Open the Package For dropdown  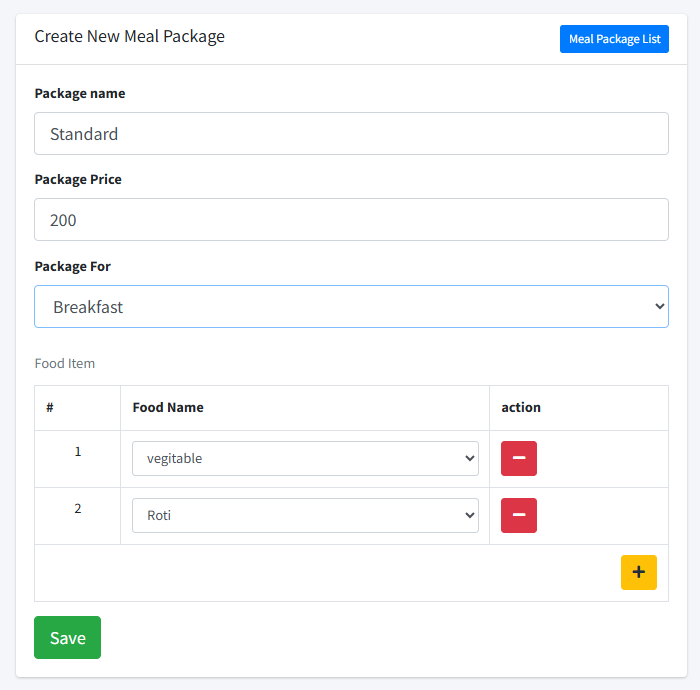click(x=351, y=307)
